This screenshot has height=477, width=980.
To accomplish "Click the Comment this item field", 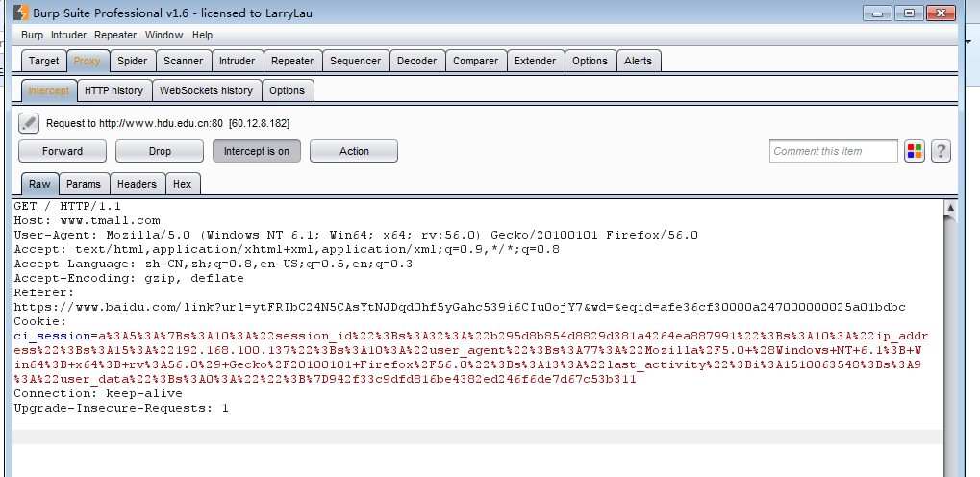I will coord(833,151).
